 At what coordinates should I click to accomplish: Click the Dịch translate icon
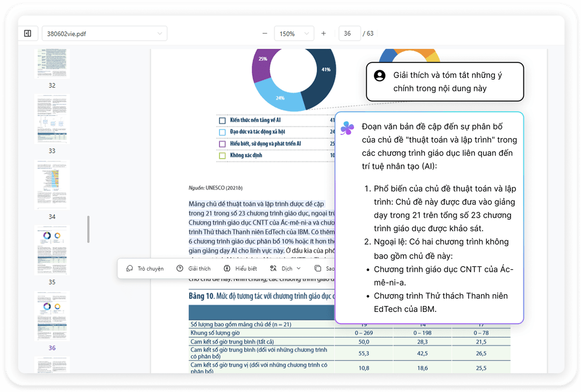click(x=273, y=268)
